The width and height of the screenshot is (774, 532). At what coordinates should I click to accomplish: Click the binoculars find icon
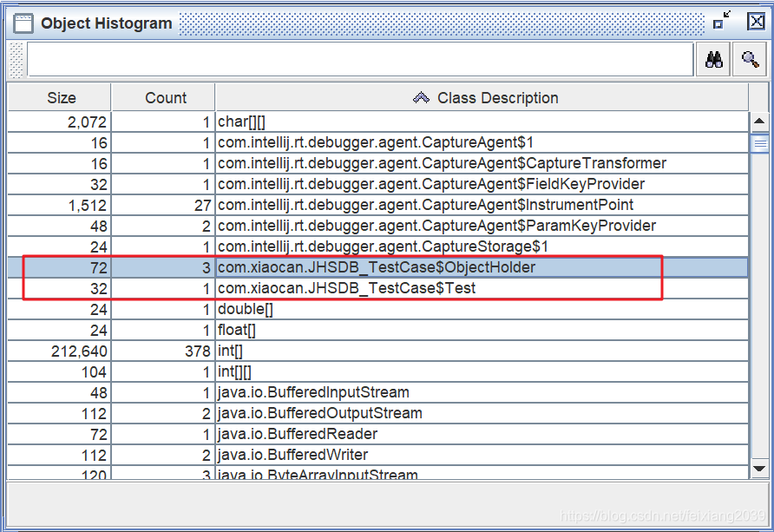point(713,58)
